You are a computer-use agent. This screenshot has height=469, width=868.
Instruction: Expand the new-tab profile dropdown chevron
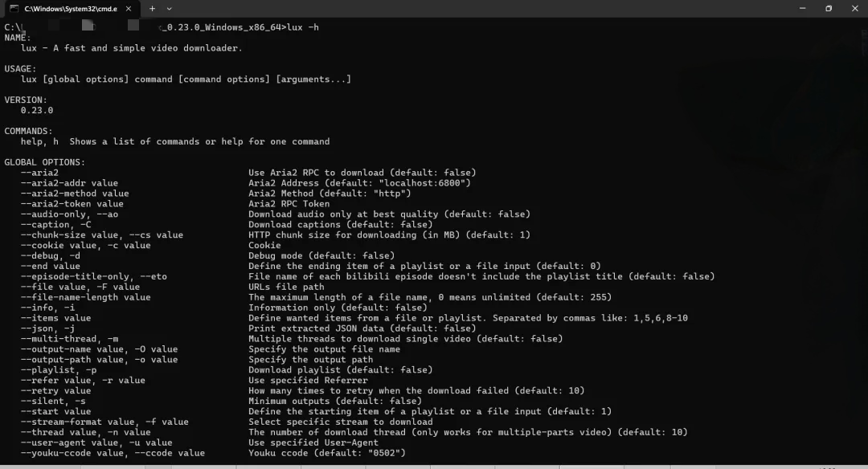click(x=170, y=8)
